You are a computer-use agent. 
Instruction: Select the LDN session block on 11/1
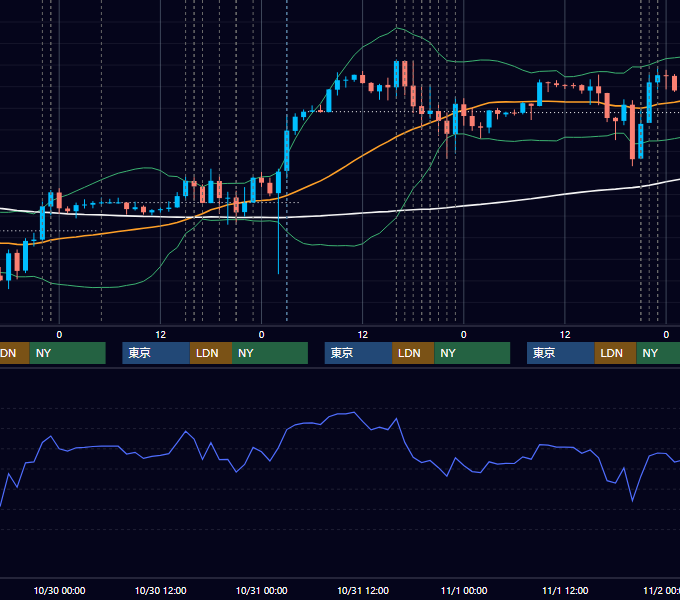(615, 353)
